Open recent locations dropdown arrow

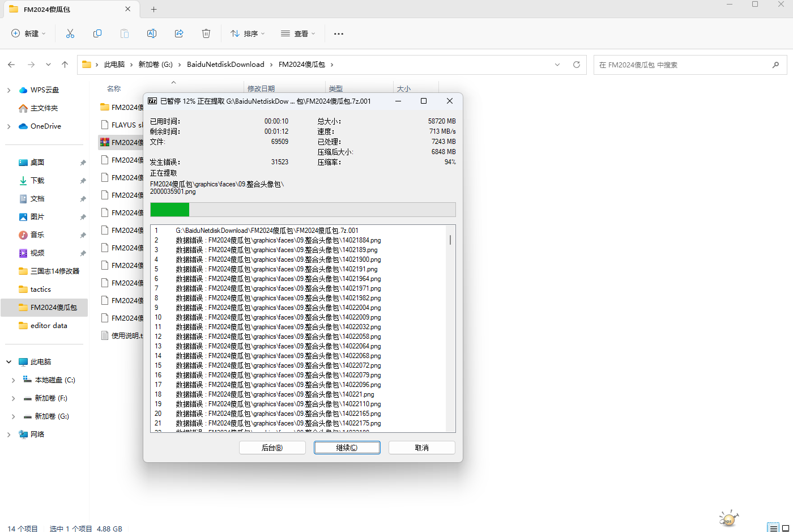tap(48, 65)
